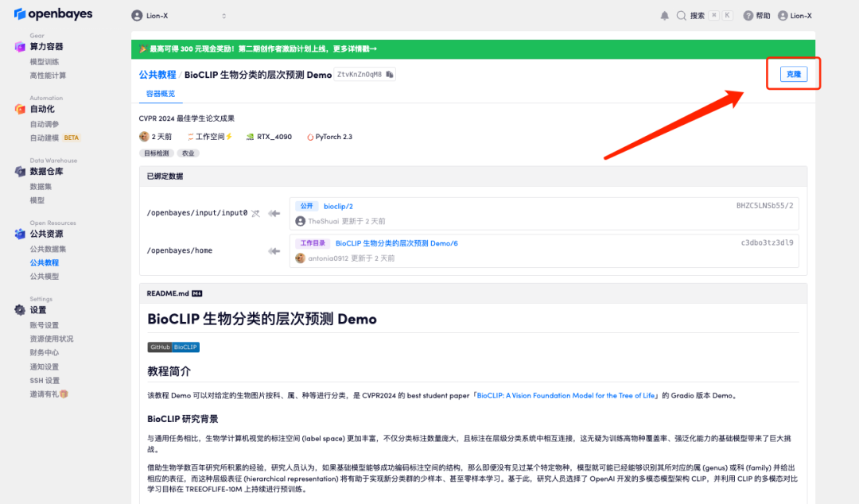The image size is (859, 504).
Task: Open 自动调参 in the sidebar
Action: tap(45, 124)
